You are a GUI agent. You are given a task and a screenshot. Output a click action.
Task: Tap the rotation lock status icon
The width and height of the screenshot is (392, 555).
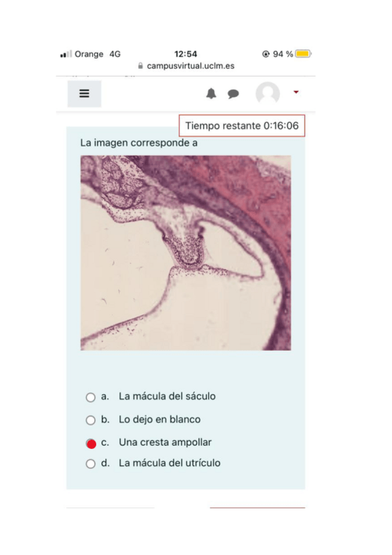[x=266, y=54]
